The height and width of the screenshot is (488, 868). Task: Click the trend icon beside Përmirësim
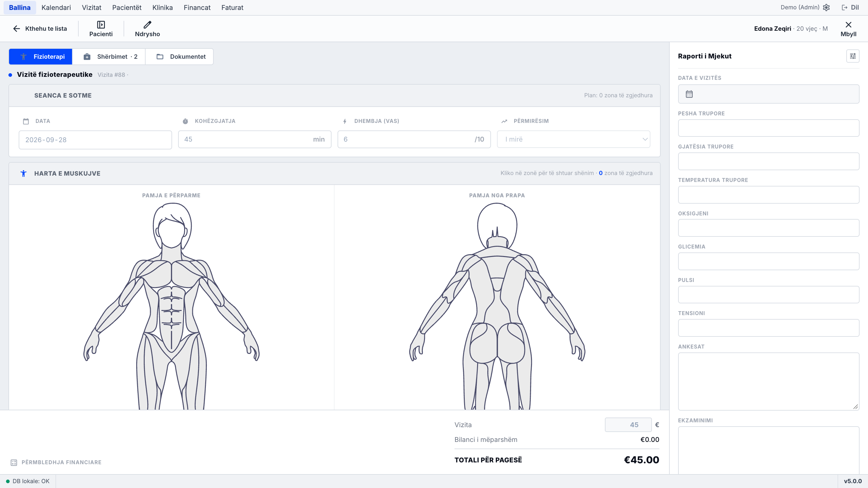[504, 121]
